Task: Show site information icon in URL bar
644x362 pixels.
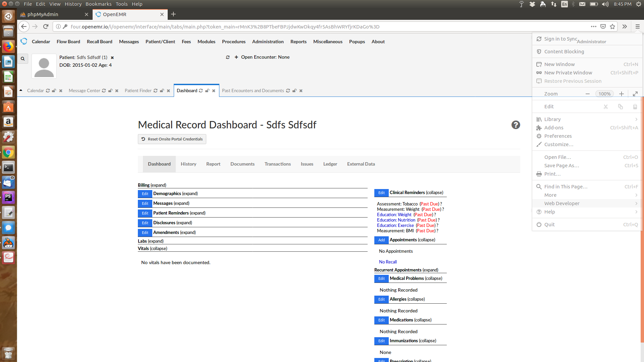Action: click(x=58, y=26)
